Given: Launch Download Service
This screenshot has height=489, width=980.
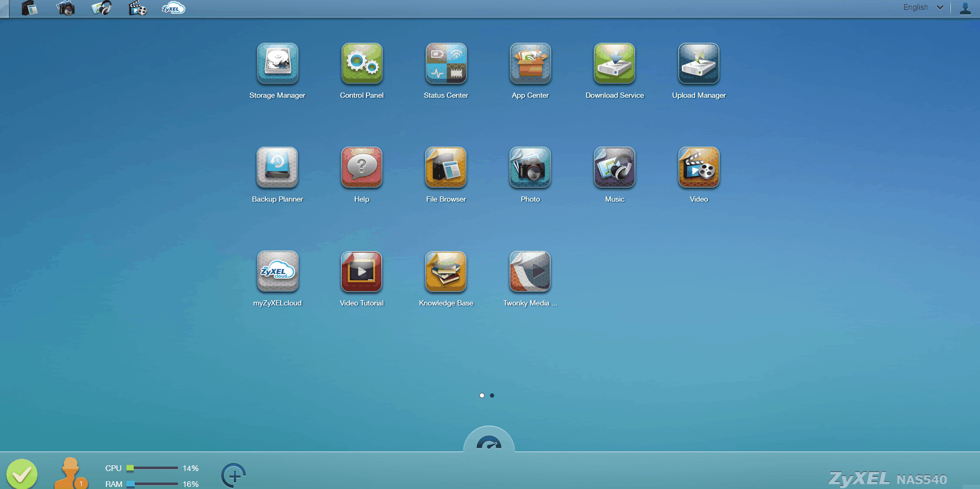Looking at the screenshot, I should coord(614,63).
